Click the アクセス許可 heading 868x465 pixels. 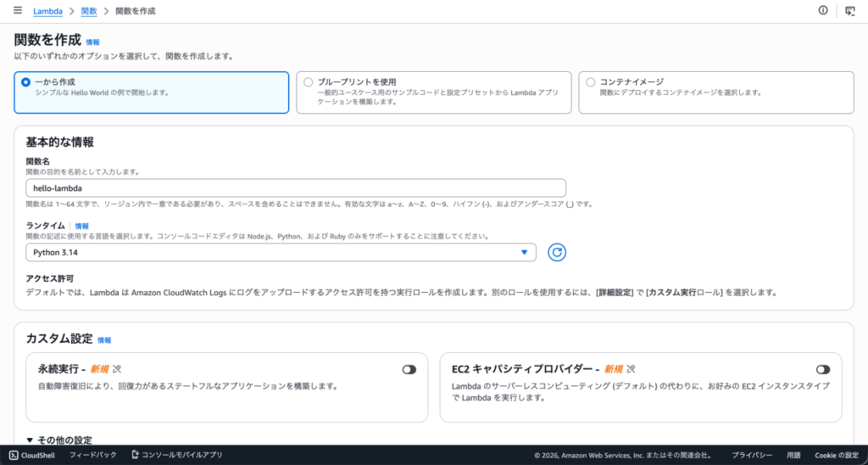coord(50,278)
